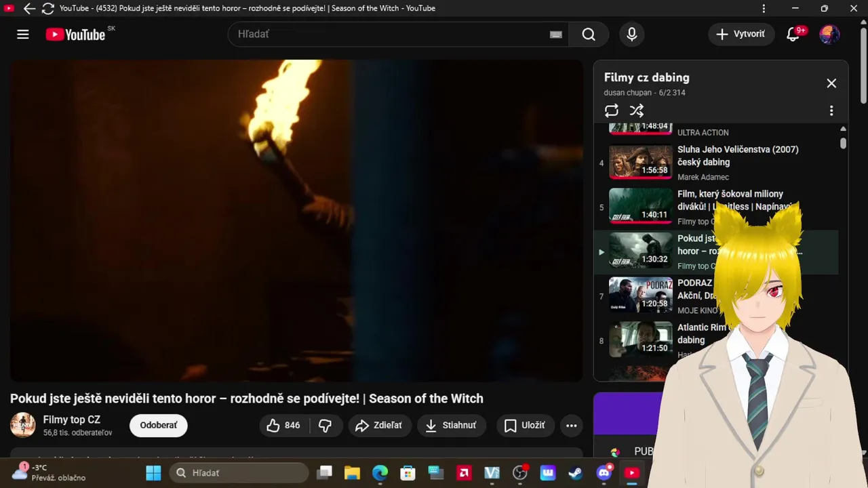This screenshot has height=488, width=868.
Task: Open Discord from taskbar
Action: tap(604, 473)
